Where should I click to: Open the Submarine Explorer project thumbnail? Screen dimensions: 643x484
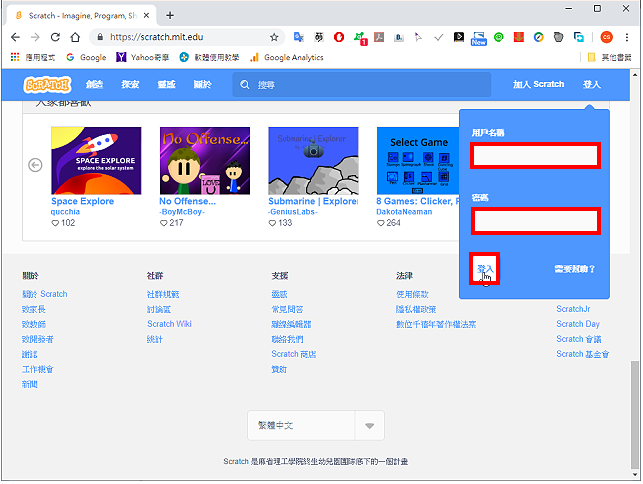313,161
